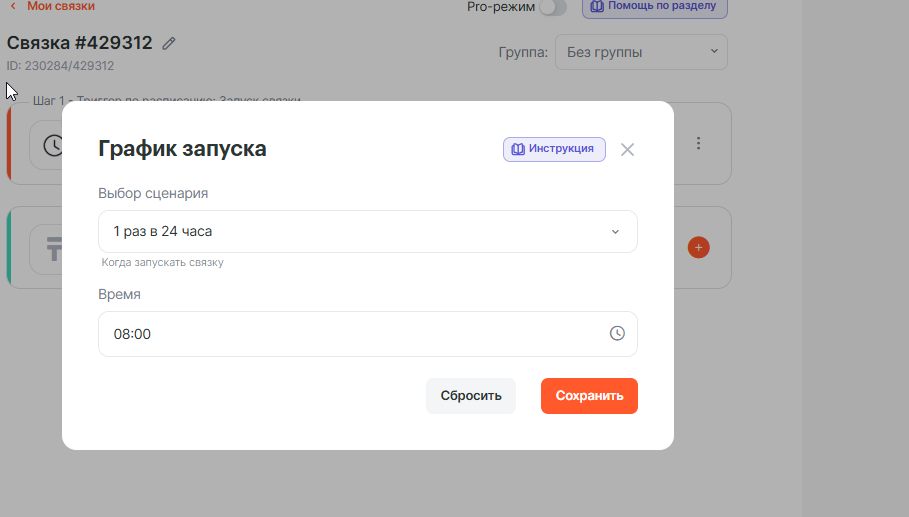This screenshot has height=517, width=909.
Task: Toggle the Pro-режим switch
Action: 552,7
